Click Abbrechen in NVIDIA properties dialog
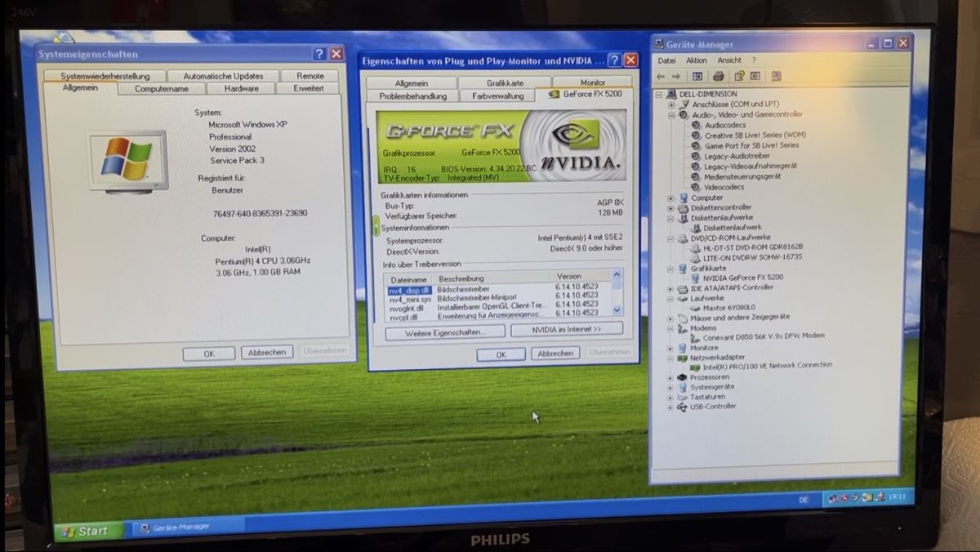980x552 pixels. 555,353
